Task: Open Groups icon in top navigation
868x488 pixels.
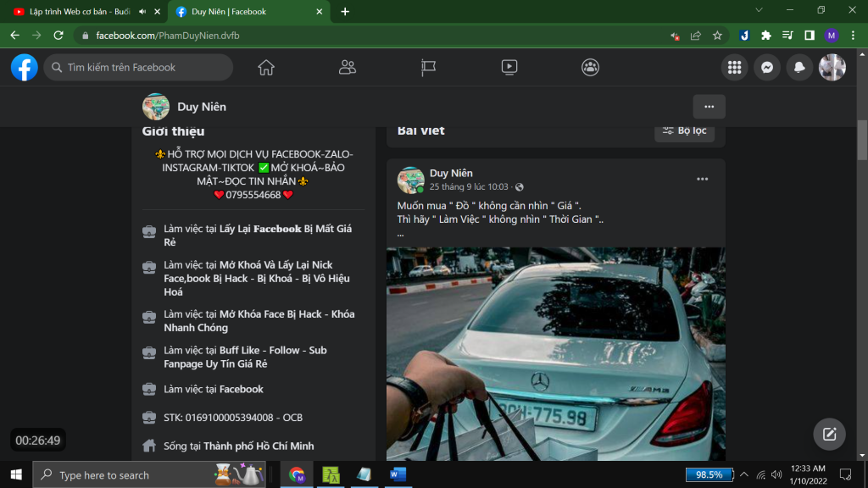Action: pyautogui.click(x=590, y=68)
